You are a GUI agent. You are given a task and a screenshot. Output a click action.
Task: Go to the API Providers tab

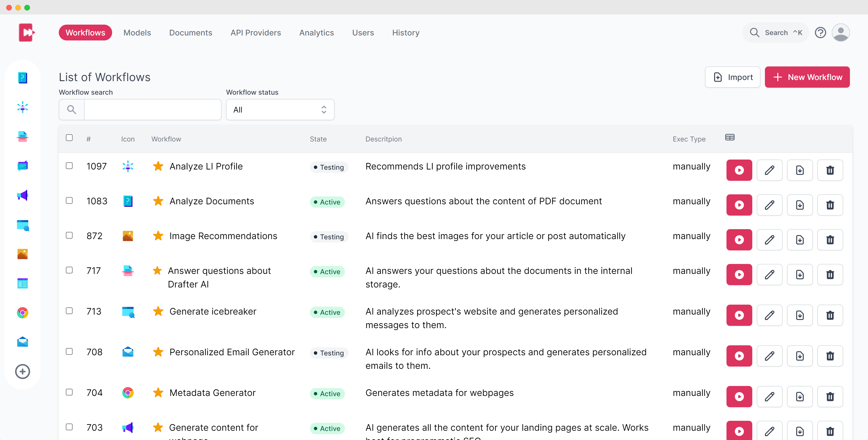(255, 33)
